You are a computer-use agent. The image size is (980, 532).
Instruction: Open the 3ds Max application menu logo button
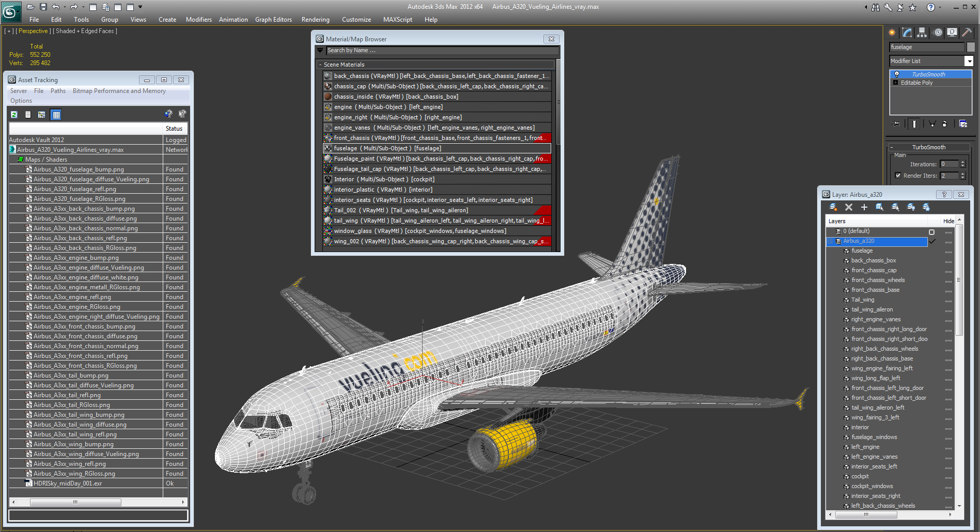11,11
